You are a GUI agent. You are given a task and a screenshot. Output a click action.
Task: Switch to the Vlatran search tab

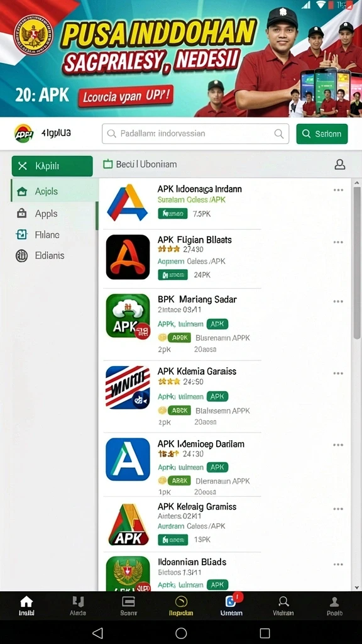click(x=283, y=606)
